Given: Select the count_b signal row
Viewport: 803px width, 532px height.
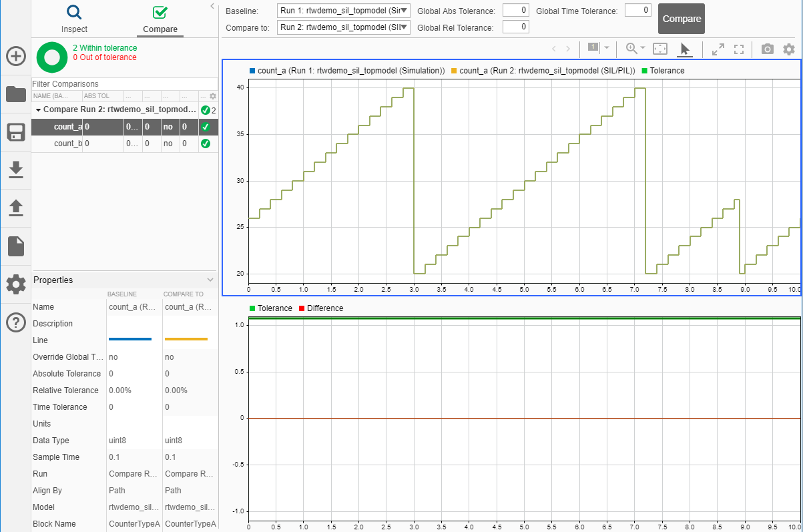Looking at the screenshot, I should click(x=125, y=144).
